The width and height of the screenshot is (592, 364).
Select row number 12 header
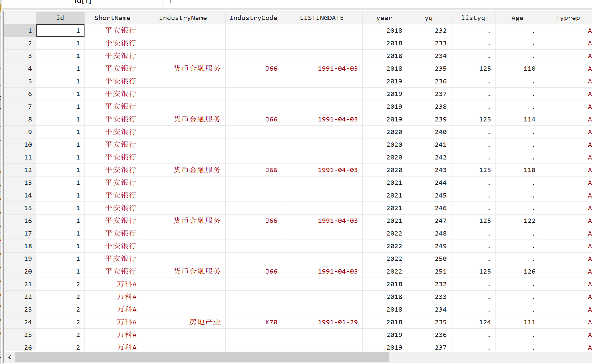tap(20, 170)
